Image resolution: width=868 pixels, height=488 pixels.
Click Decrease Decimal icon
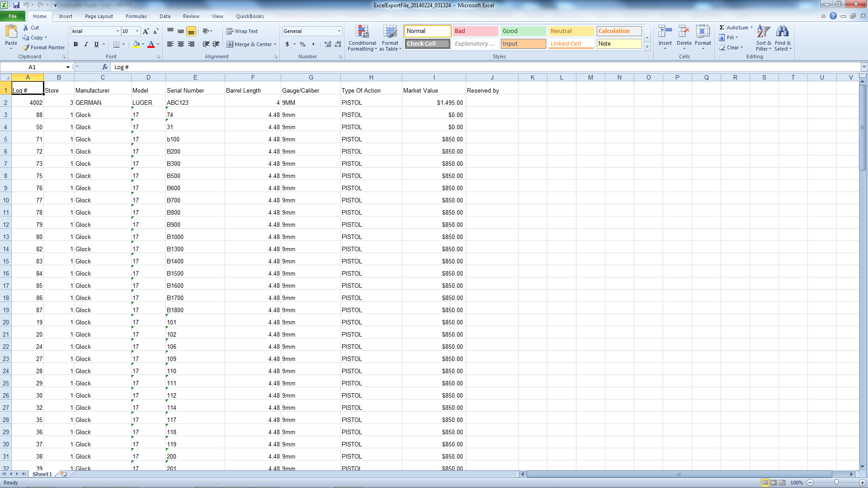click(338, 44)
